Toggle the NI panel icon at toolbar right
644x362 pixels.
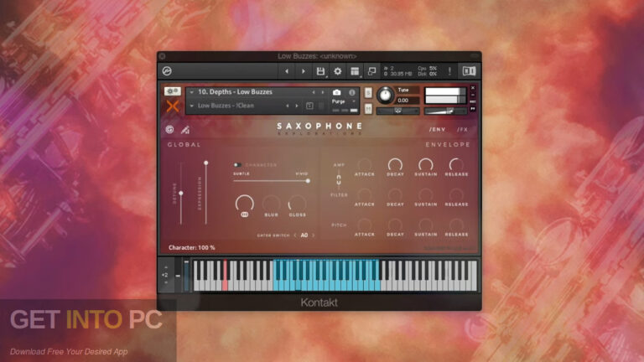469,71
